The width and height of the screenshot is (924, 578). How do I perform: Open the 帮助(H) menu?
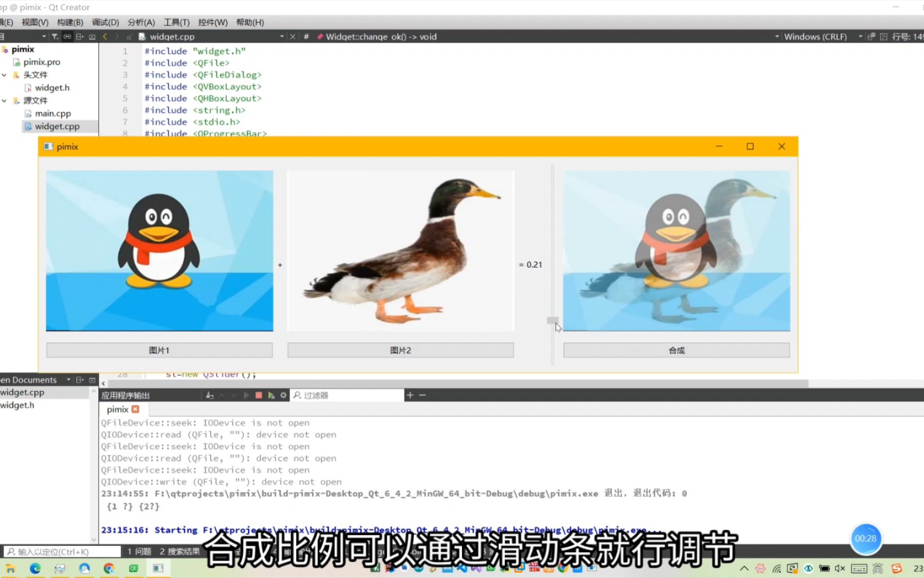click(x=250, y=22)
